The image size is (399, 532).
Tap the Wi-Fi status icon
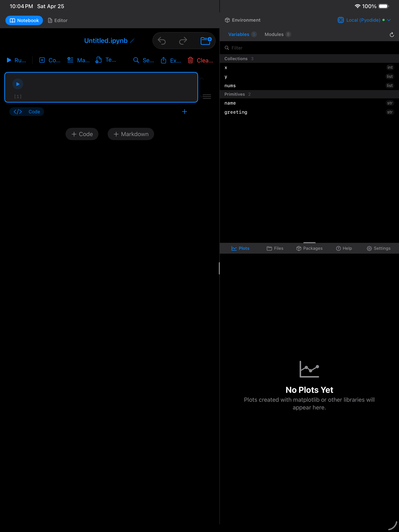coord(357,6)
